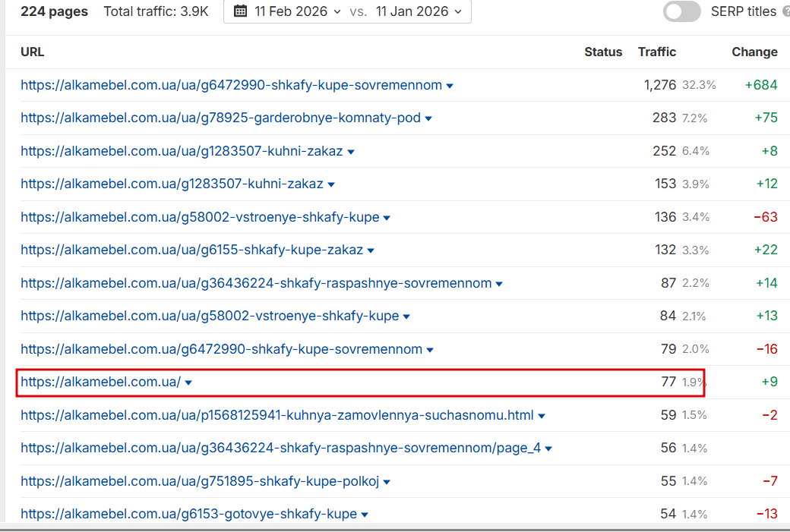The image size is (790, 532).
Task: Expand dropdown arrow for ua/g6472990-shkafy-kupe-sovremennom
Action: [450, 86]
